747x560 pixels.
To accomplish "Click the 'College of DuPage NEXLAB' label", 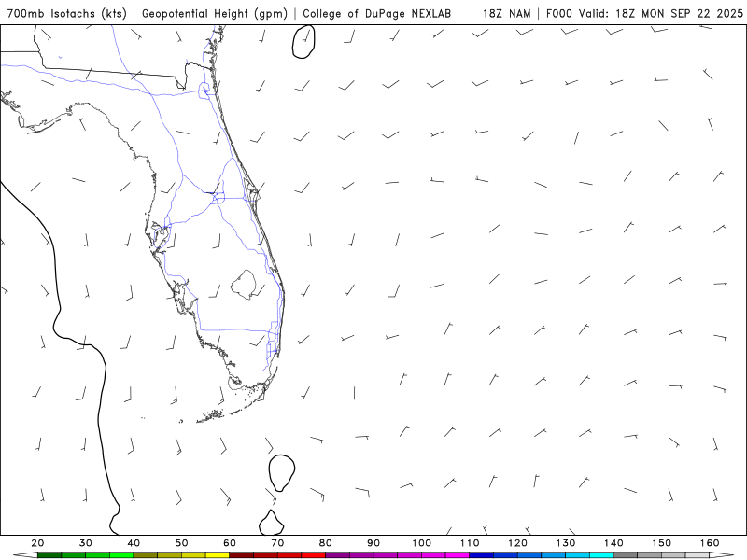I will 377,14.
